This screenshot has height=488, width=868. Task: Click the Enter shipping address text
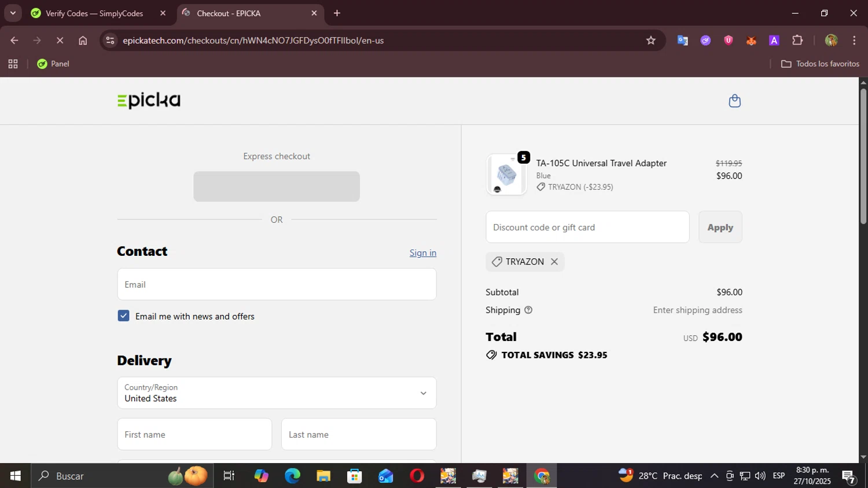click(698, 310)
